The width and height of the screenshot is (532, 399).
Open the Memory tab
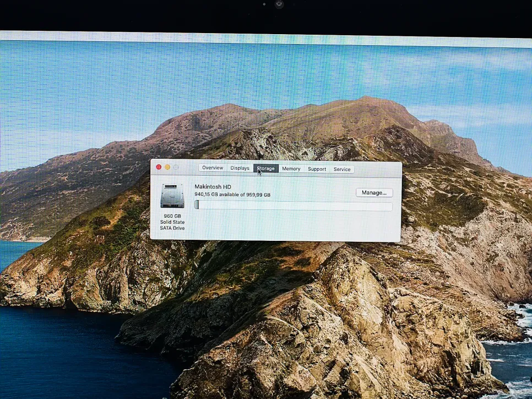291,169
